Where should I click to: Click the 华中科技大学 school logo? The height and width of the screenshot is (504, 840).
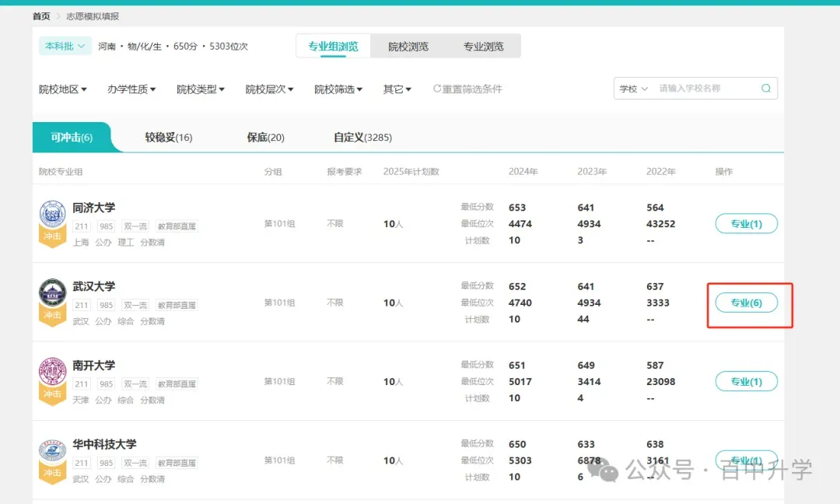tap(53, 450)
